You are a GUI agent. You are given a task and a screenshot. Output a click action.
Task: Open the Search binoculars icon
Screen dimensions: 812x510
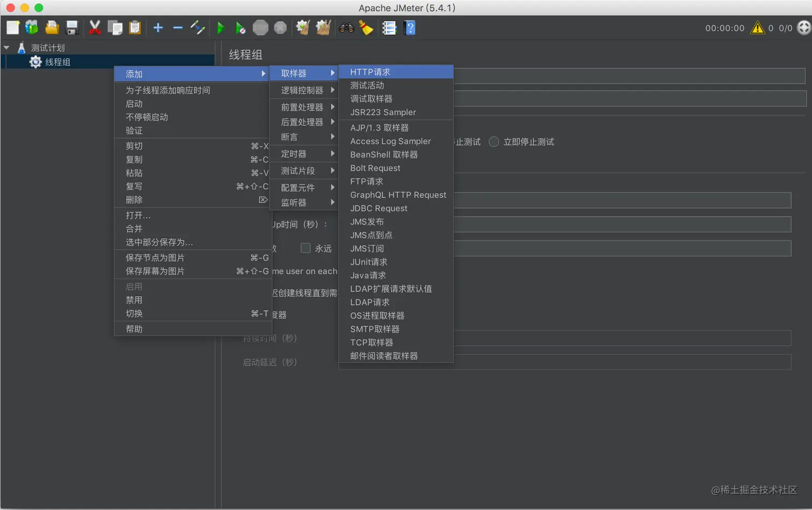tap(347, 27)
